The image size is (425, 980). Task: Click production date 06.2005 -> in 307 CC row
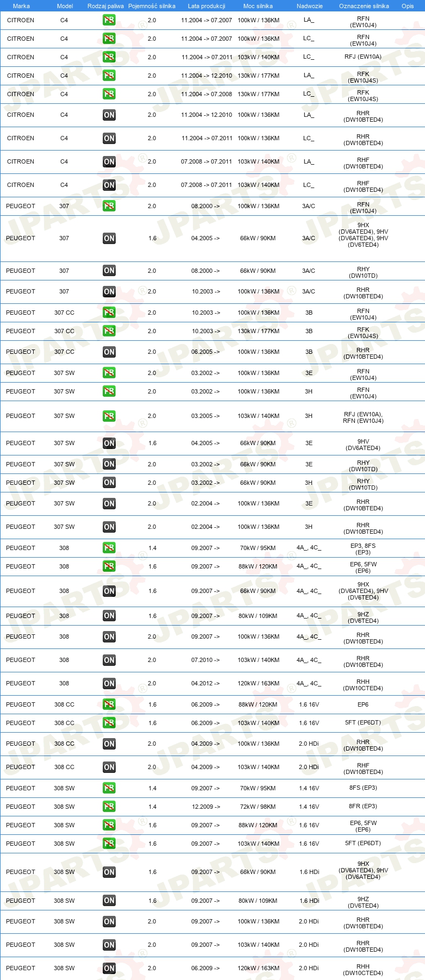[205, 352]
